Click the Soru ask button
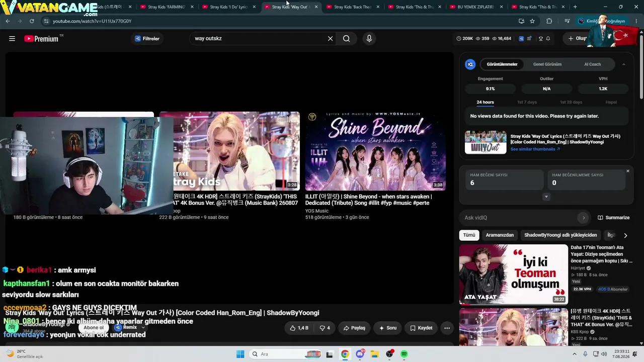Screen dimensions: 644x362 pos(387,328)
